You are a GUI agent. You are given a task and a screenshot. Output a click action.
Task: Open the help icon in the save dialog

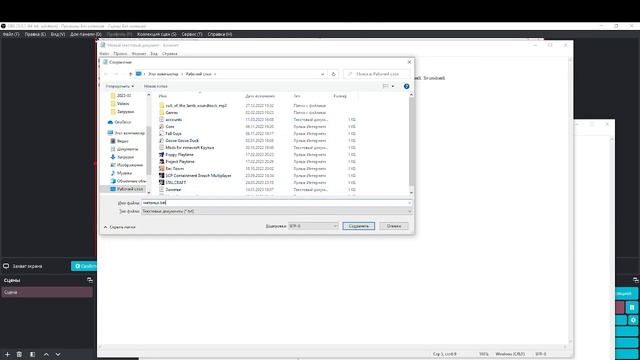point(406,86)
